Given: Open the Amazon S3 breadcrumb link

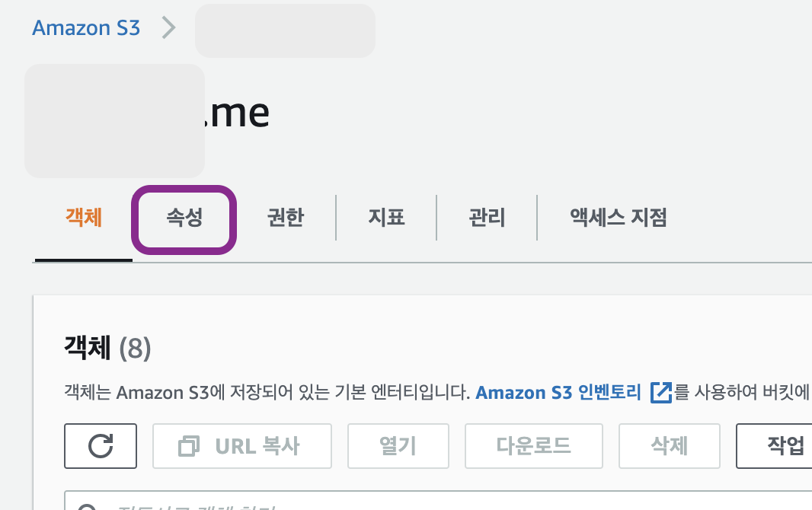Looking at the screenshot, I should click(86, 28).
